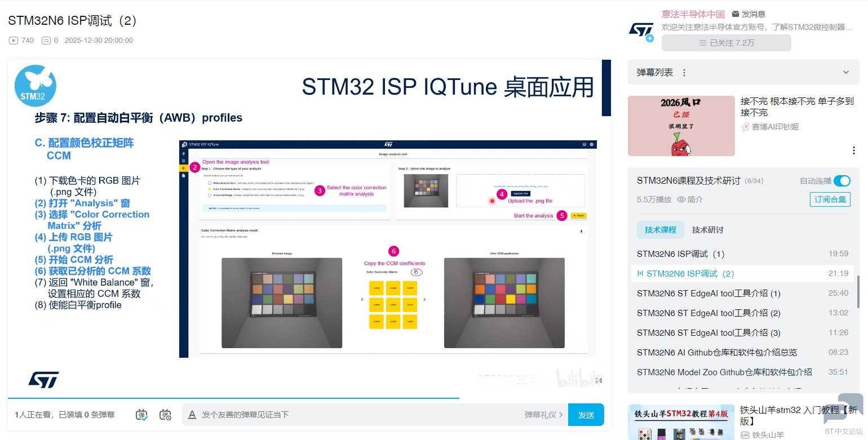Play 'STM32N6 Model Zoo Github仓库和软件包介绍'
The height and width of the screenshot is (440, 868).
pyautogui.click(x=743, y=372)
